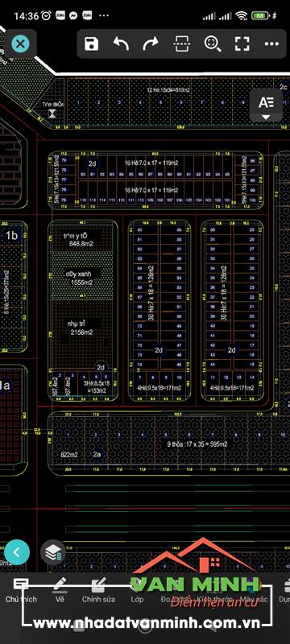Undo the last action

coord(121,43)
